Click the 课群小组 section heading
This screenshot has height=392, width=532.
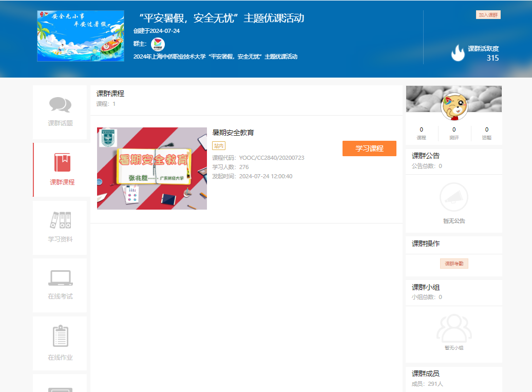coord(426,288)
